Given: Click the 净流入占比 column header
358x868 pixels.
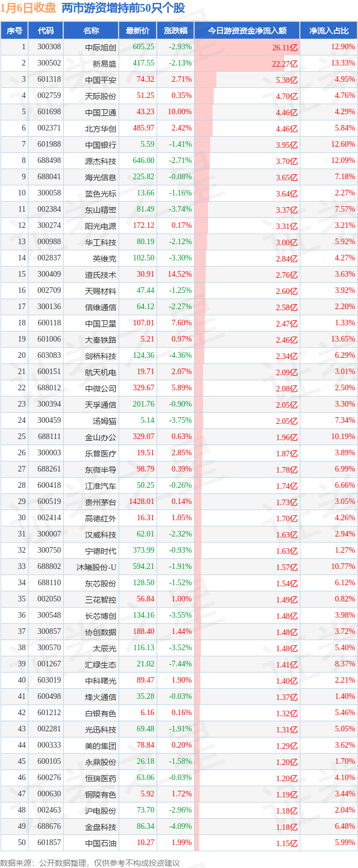Looking at the screenshot, I should click(x=329, y=31).
